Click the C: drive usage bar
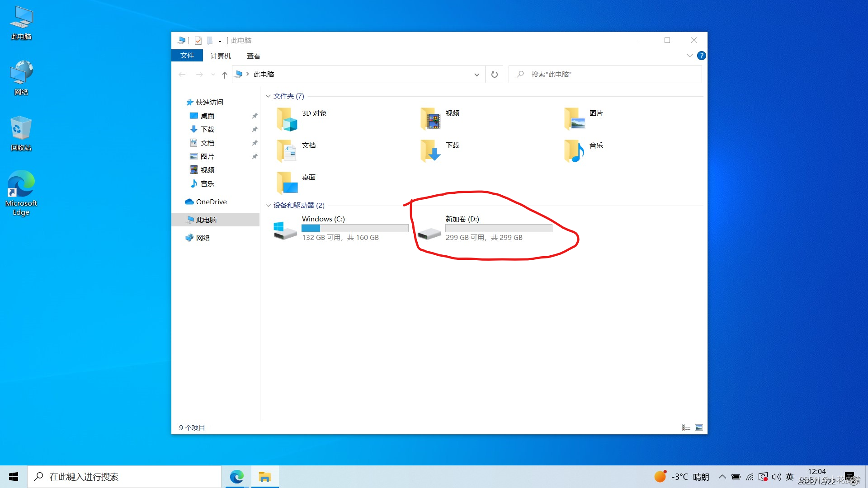This screenshot has width=868, height=488. (x=355, y=229)
